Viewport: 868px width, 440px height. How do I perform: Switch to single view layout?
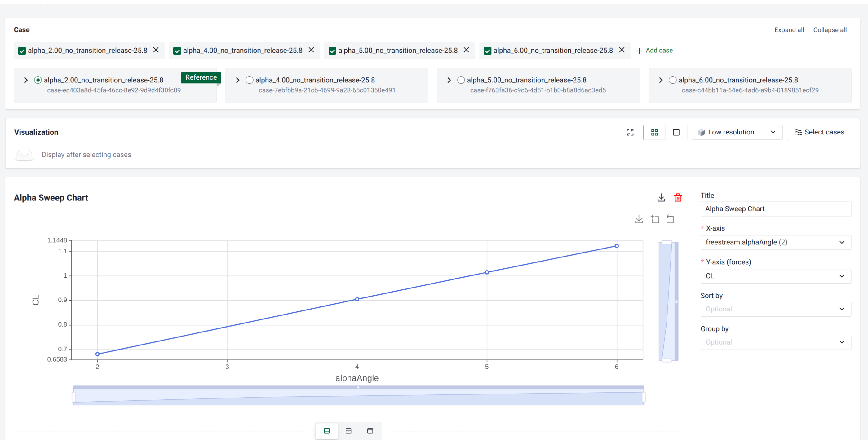[676, 132]
